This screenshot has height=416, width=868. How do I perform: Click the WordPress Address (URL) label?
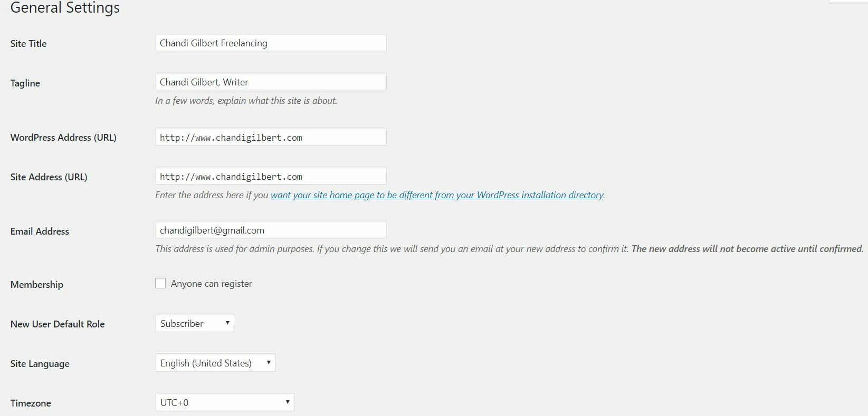[63, 138]
